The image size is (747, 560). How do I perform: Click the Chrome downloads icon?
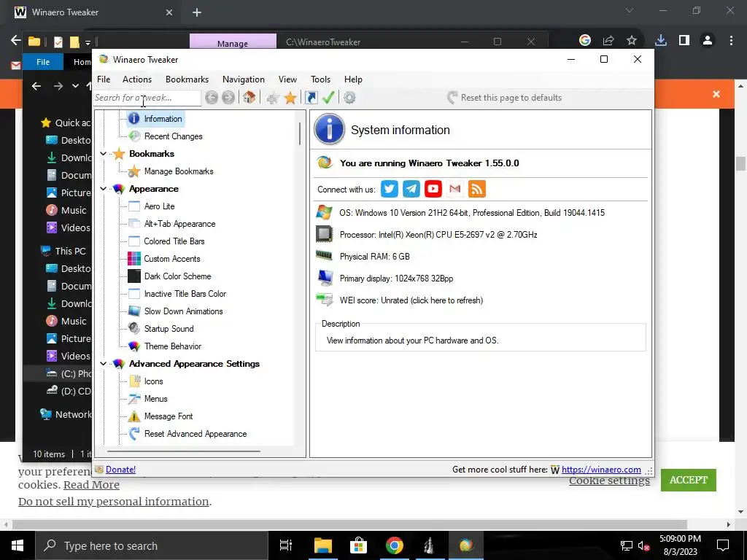coord(661,41)
